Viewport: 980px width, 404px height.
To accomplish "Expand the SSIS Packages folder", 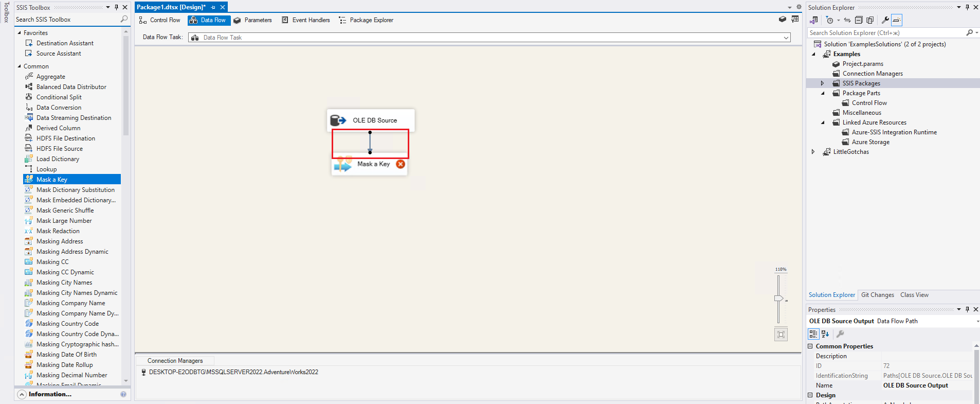I will coord(822,83).
